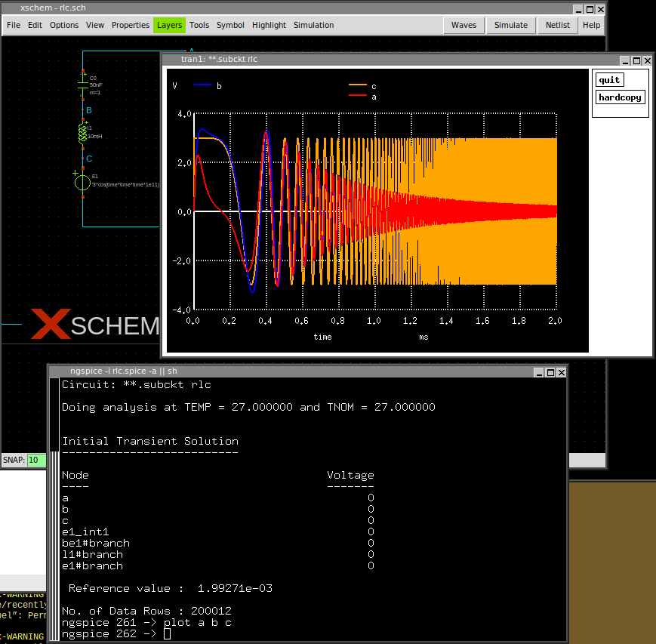656x644 pixels.
Task: Run the Simulate button
Action: tap(511, 25)
